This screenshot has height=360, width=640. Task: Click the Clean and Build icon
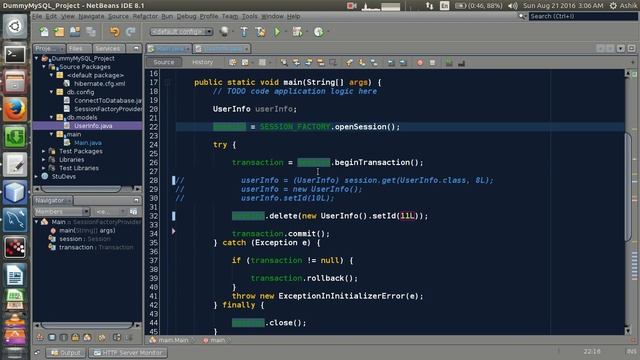pyautogui.click(x=260, y=31)
